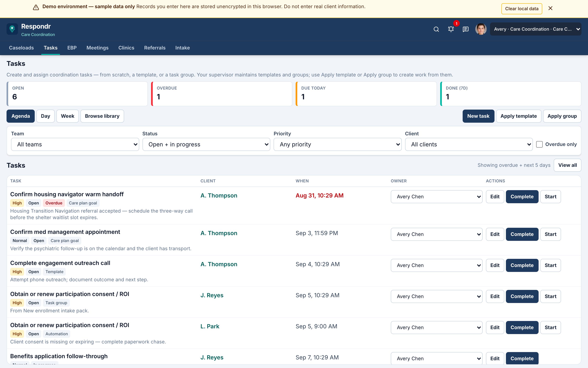The height and width of the screenshot is (368, 588).
Task: Create a New task
Action: pos(478,116)
